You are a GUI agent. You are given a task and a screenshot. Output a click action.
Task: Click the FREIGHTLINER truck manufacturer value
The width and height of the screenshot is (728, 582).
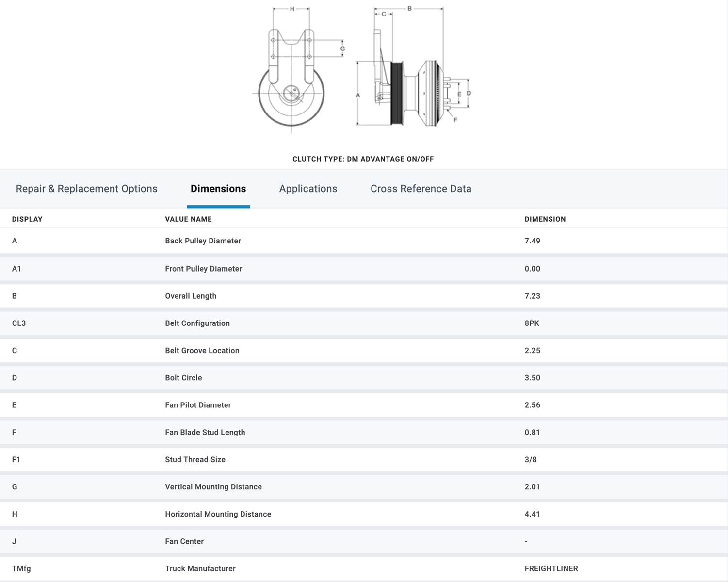551,568
